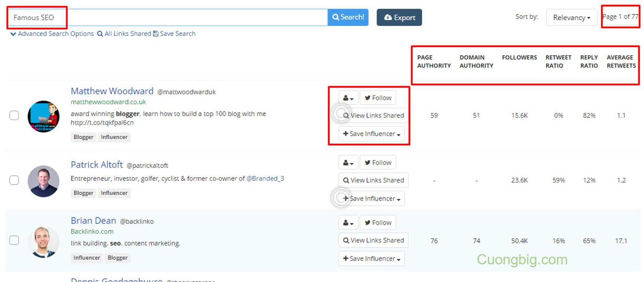Open the Patrick Altoft name link
This screenshot has width=644, height=282.
(x=97, y=165)
